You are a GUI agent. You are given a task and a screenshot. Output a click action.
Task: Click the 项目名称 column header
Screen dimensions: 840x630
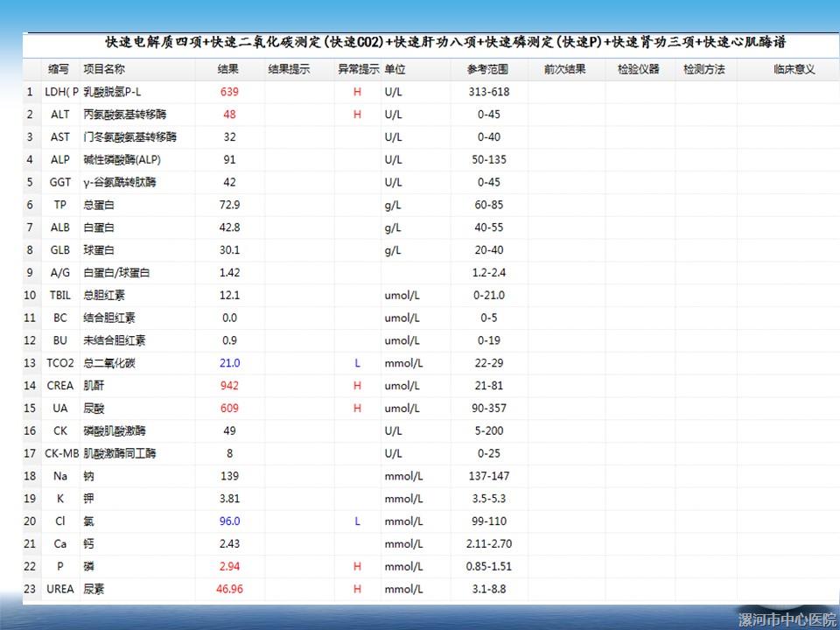point(103,69)
